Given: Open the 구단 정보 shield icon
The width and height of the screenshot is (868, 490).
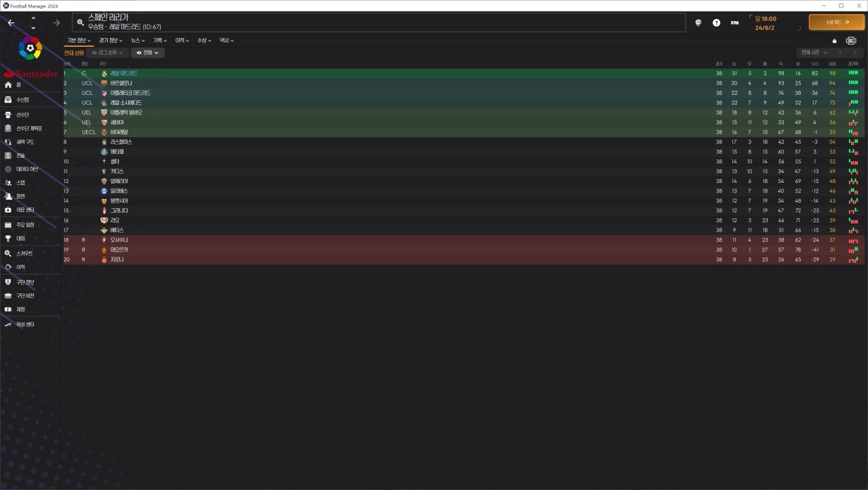Looking at the screenshot, I should point(8,281).
